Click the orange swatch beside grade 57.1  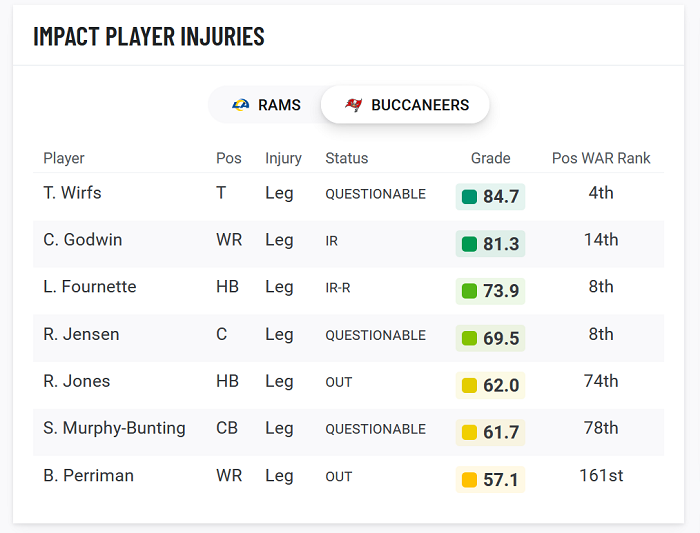pos(469,480)
